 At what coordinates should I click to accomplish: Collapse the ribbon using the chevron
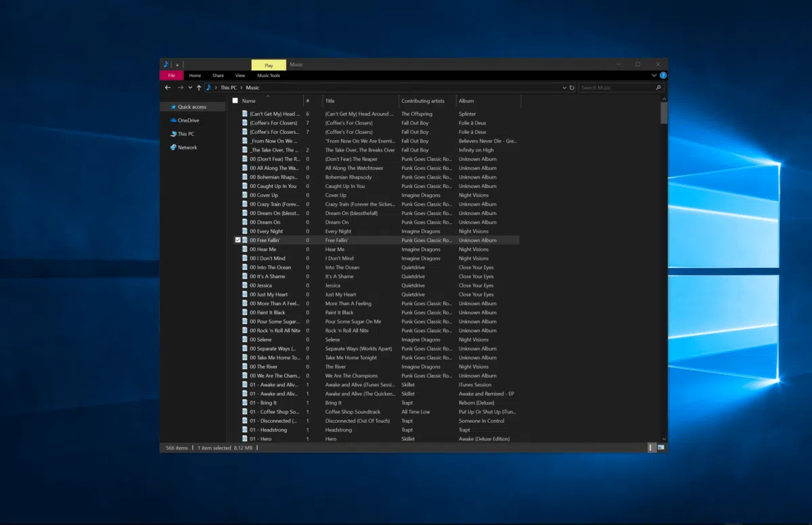pyautogui.click(x=654, y=75)
